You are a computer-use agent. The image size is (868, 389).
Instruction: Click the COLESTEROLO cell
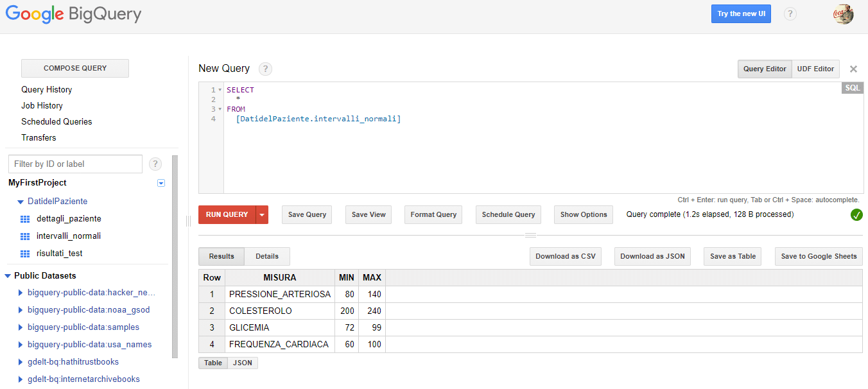[280, 311]
